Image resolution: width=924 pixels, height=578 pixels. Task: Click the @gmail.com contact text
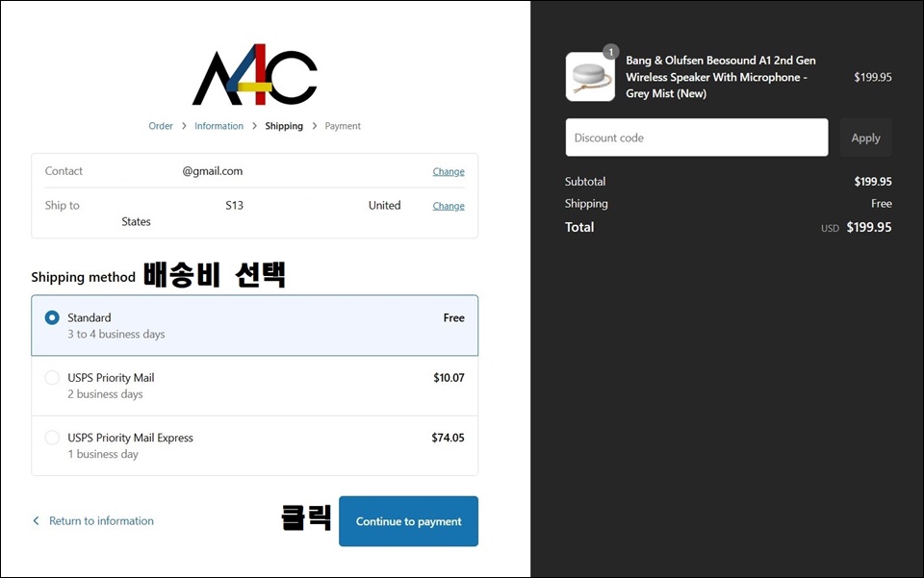pyautogui.click(x=212, y=171)
